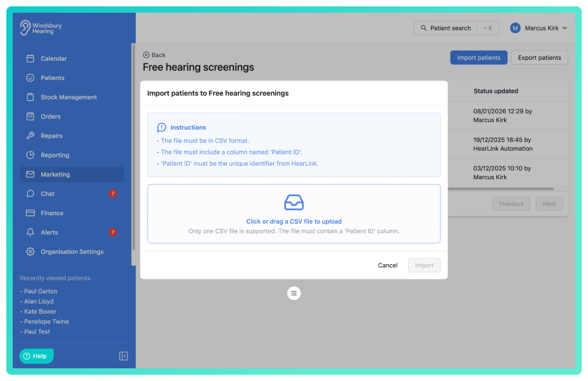This screenshot has width=588, height=381.
Task: Click the 'Status updated' column header
Action: click(495, 91)
